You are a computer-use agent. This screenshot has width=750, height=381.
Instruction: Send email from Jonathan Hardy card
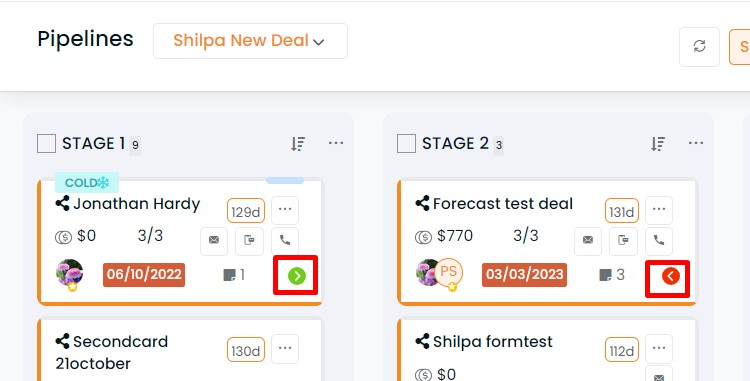click(x=214, y=240)
